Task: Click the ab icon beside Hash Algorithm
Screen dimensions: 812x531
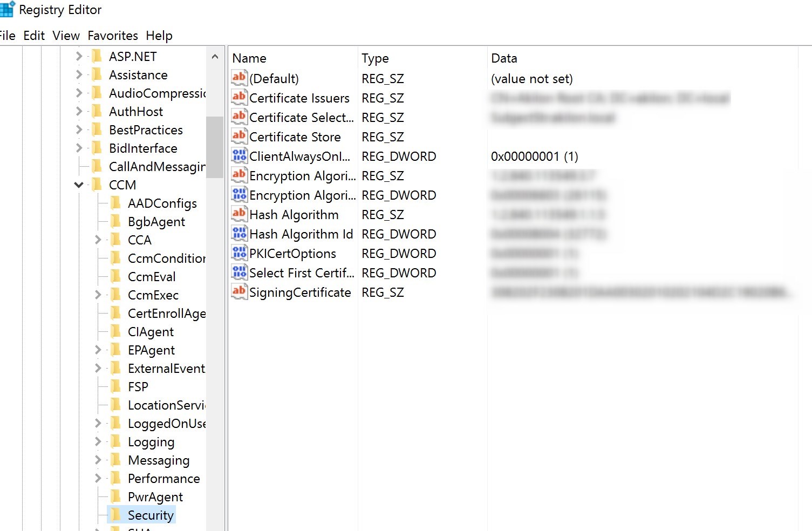Action: (239, 214)
